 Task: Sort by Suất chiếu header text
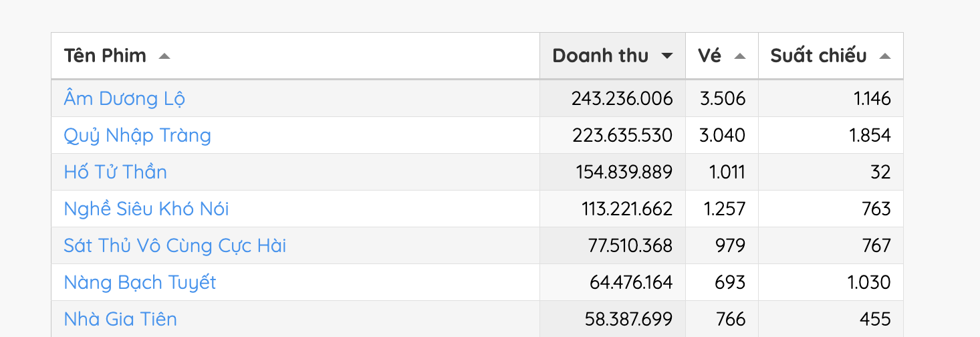pos(818,55)
